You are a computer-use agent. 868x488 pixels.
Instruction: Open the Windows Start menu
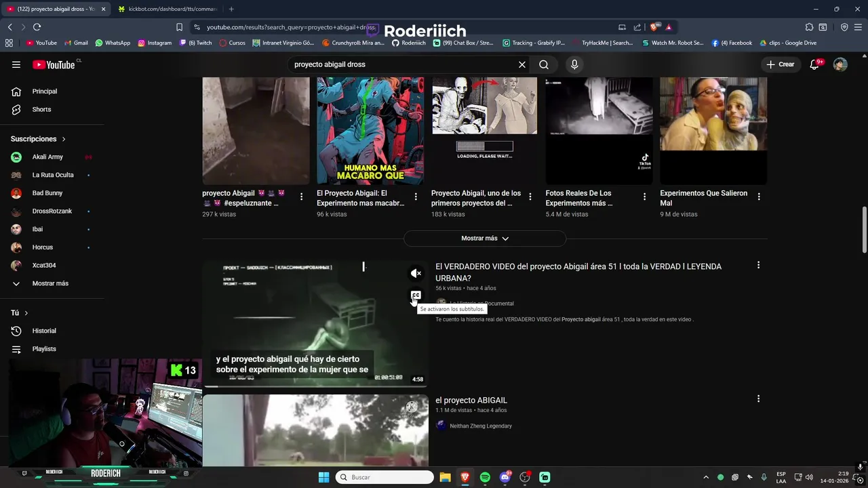[323, 477]
